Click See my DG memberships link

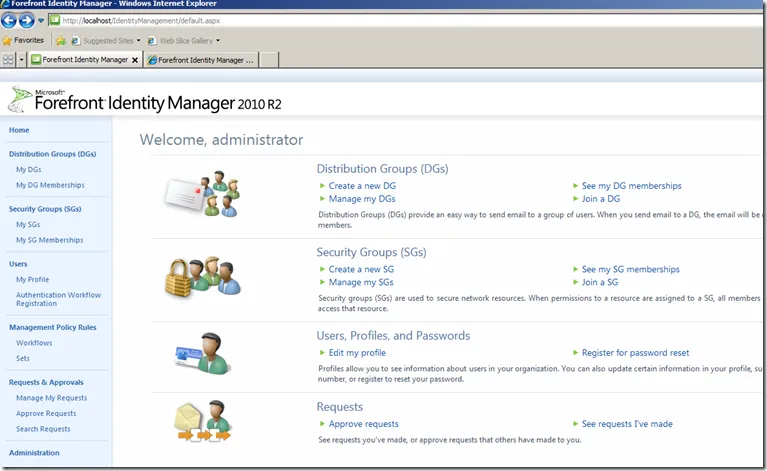point(632,186)
